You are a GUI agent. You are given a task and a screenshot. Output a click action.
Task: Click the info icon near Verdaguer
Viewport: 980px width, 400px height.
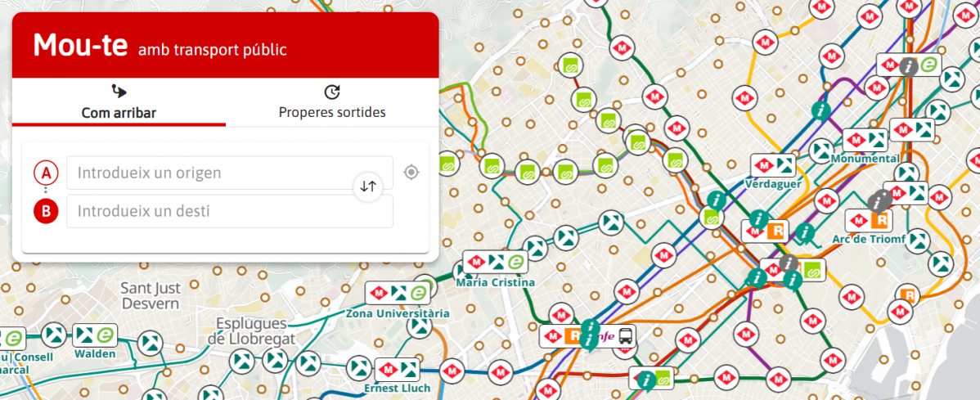(x=717, y=199)
